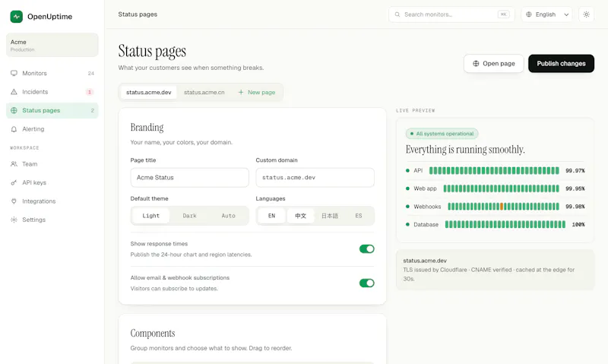Click the Monitors count 24

[x=90, y=73]
